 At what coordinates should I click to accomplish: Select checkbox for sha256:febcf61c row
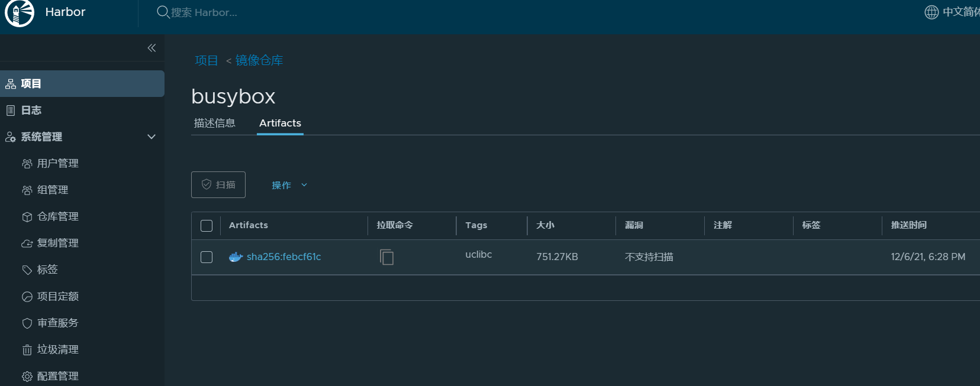point(207,257)
